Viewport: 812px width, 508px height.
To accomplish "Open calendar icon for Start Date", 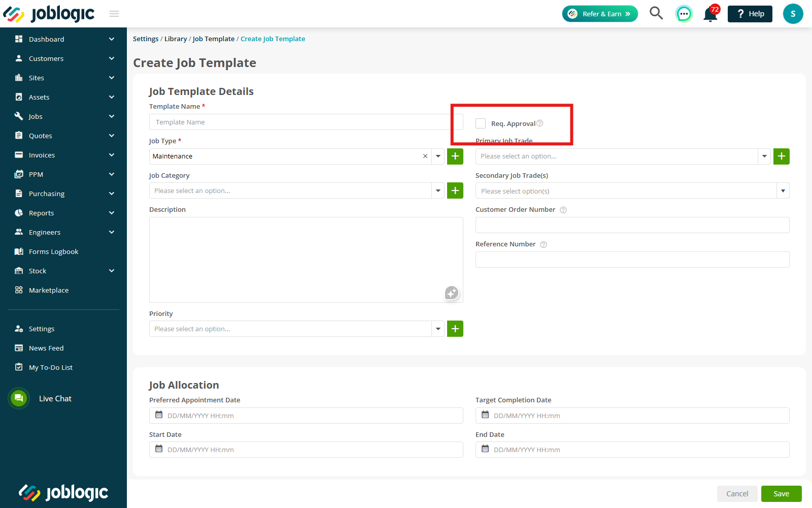I will (x=159, y=449).
